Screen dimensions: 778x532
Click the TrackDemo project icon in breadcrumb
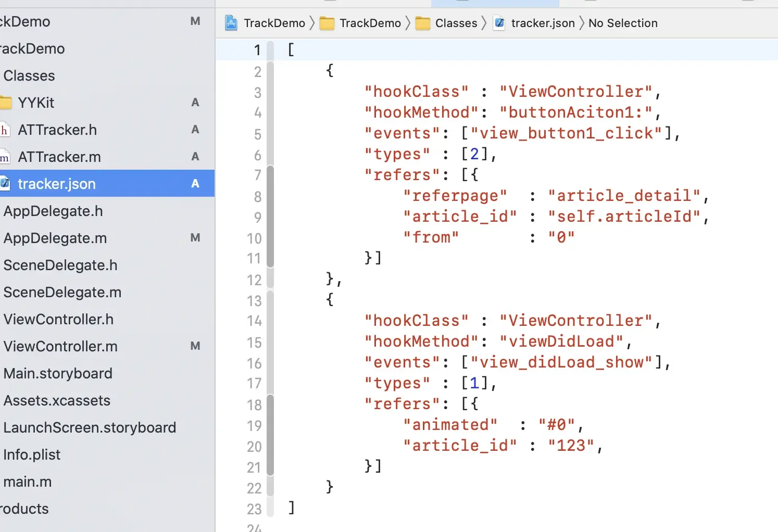[231, 23]
